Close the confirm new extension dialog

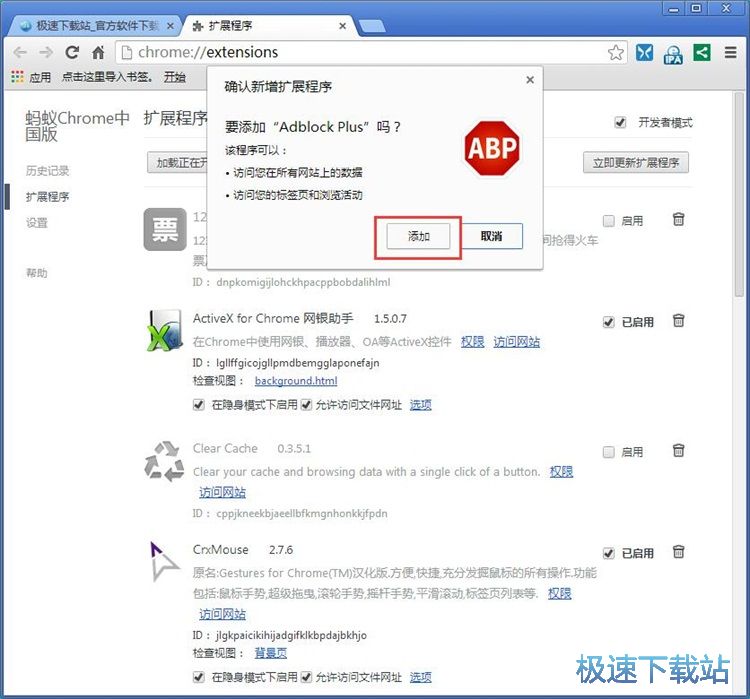point(530,80)
